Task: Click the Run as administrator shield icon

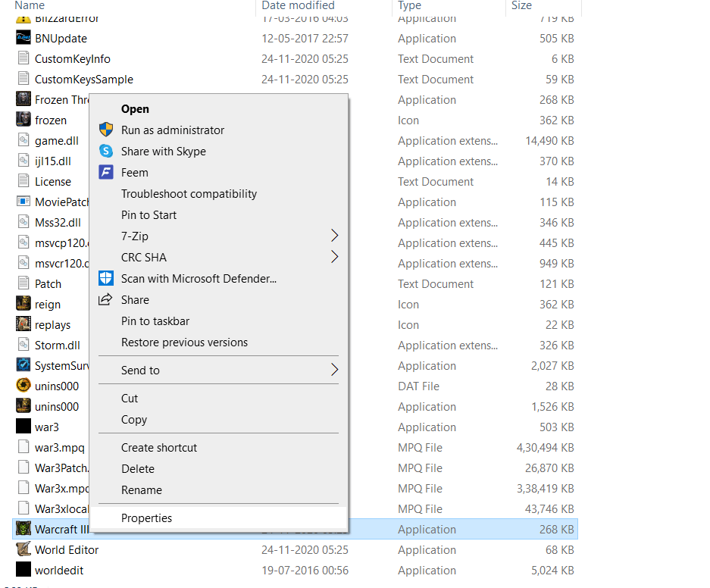Action: 106,130
